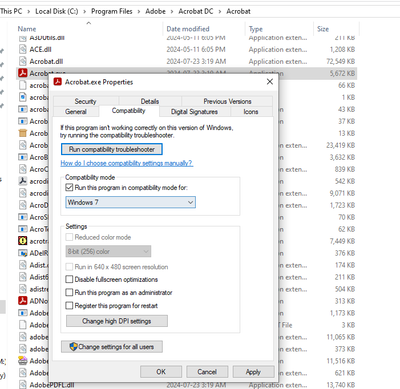The width and height of the screenshot is (400, 389).
Task: Run compatibility troubleshooter button
Action: point(112,149)
